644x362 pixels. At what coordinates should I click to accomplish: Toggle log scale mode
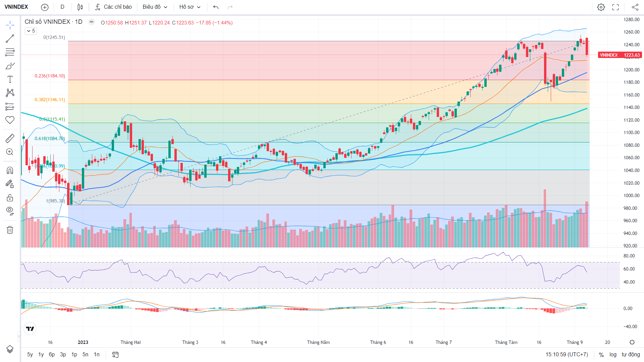pyautogui.click(x=613, y=355)
